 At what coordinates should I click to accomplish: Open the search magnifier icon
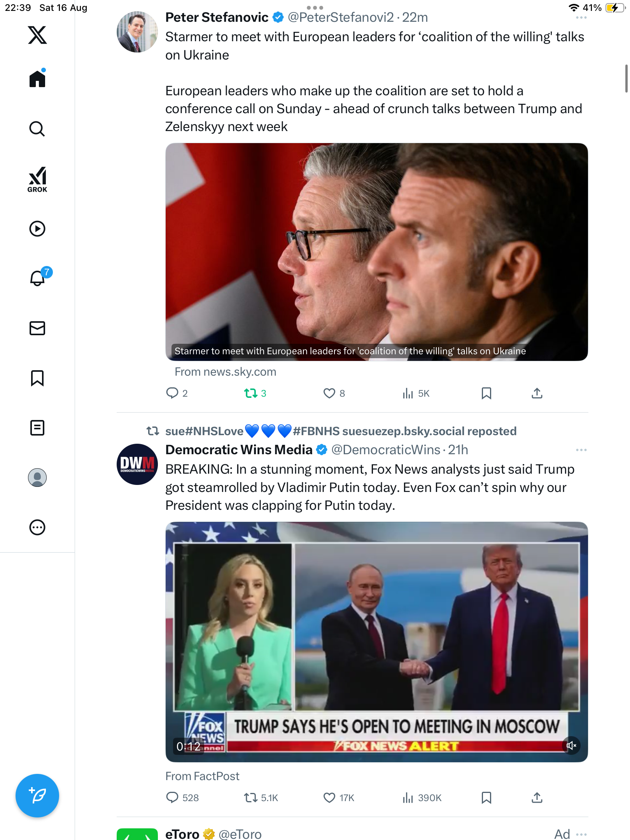pyautogui.click(x=37, y=129)
